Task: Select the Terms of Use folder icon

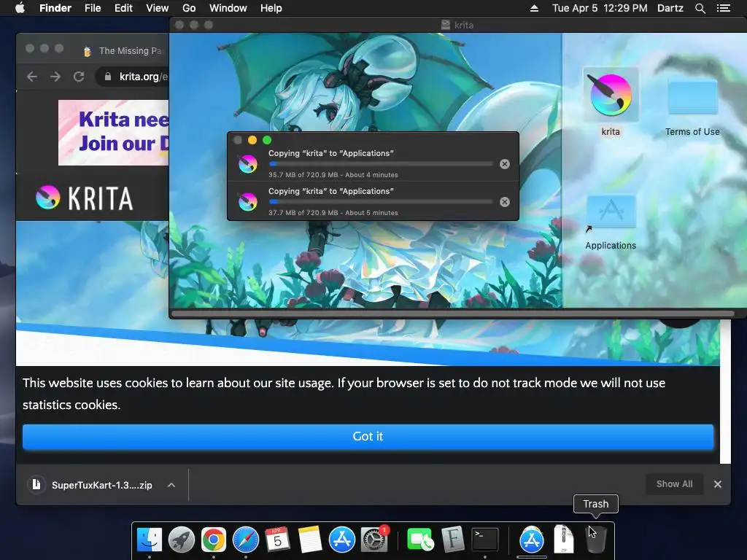Action: click(692, 97)
